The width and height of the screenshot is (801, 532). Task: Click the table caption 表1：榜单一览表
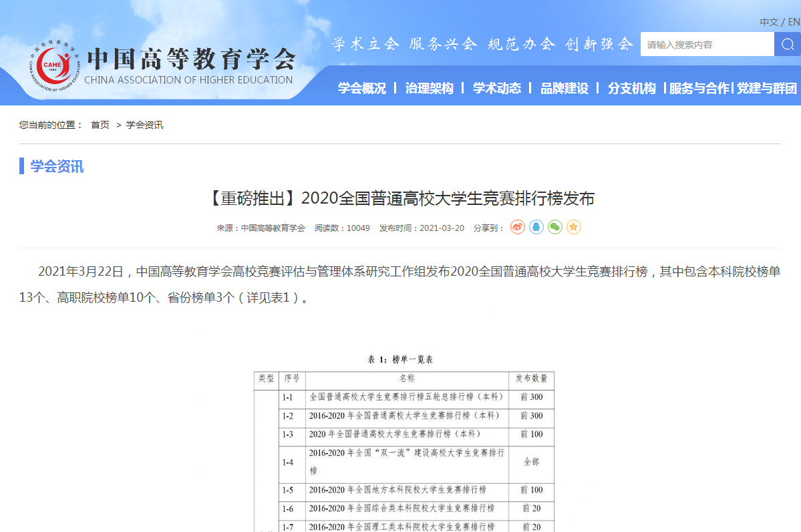400,359
